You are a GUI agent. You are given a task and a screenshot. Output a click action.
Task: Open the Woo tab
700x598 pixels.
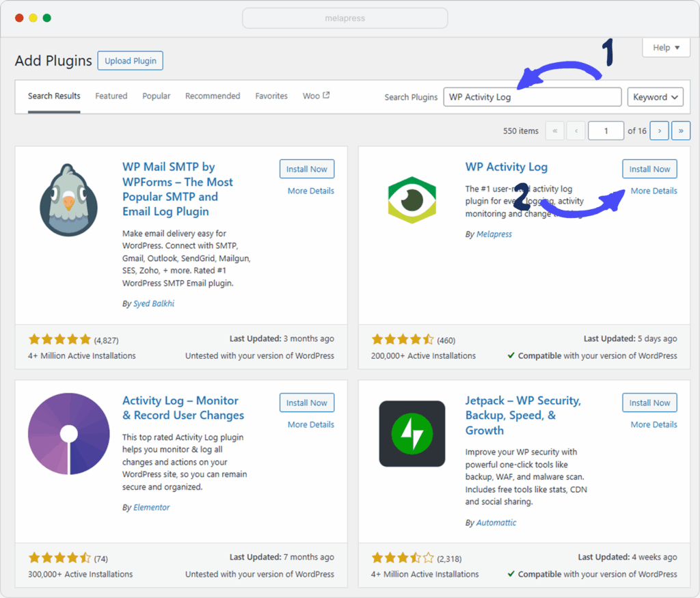[x=316, y=96]
